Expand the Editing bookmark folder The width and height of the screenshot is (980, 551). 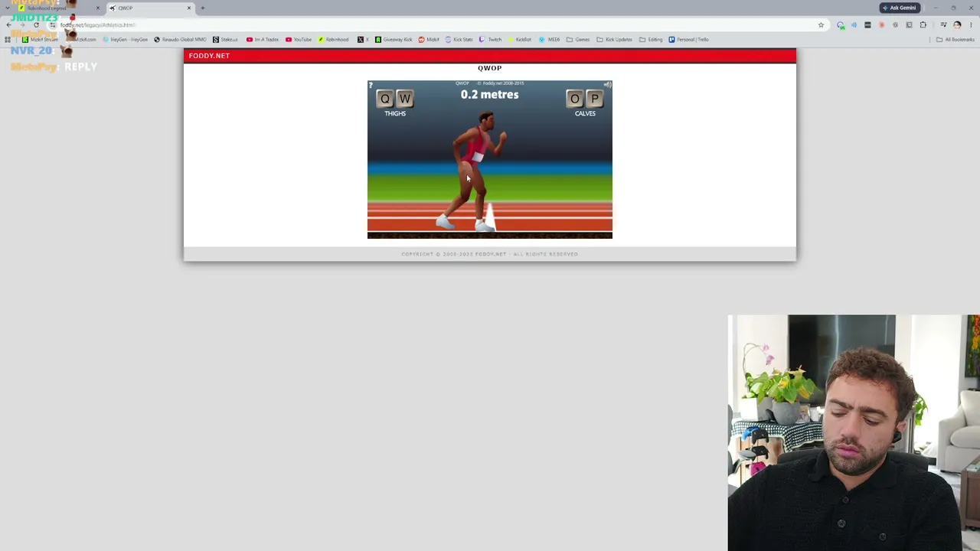[x=651, y=40]
